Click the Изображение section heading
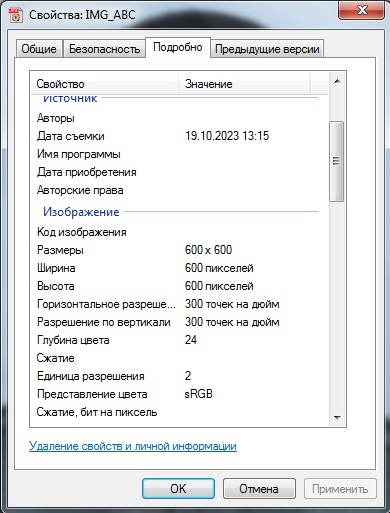Viewport: 390px width, 513px height. click(81, 212)
